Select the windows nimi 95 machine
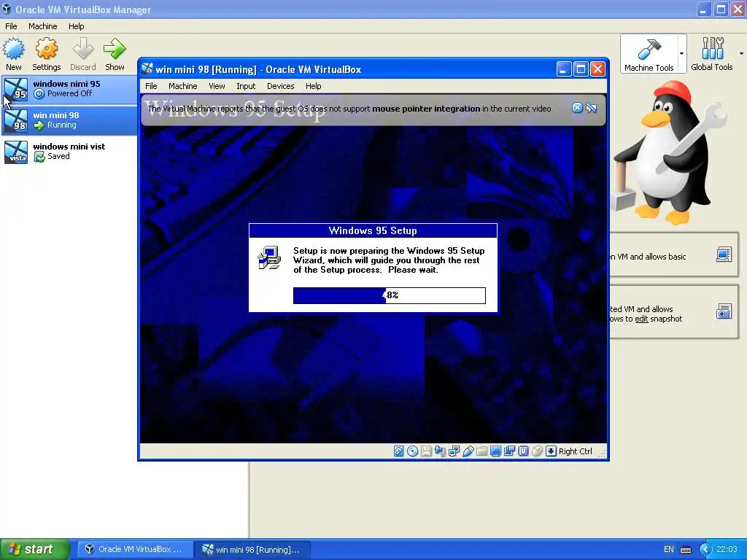 coord(69,89)
